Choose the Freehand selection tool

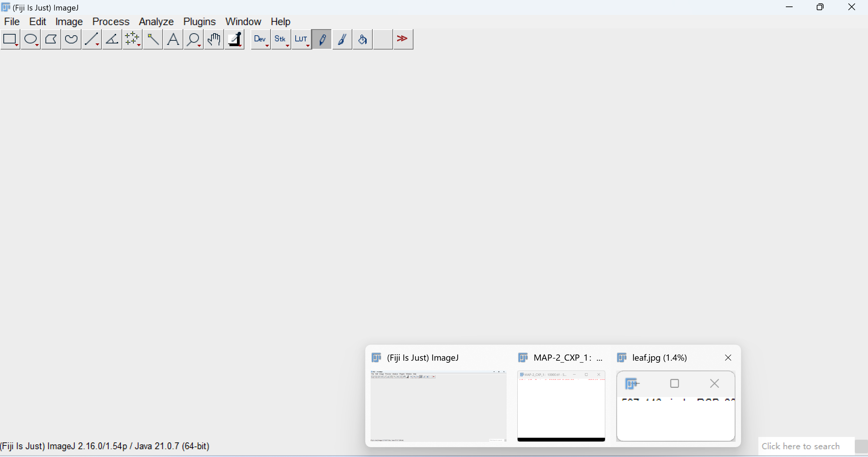coord(71,39)
